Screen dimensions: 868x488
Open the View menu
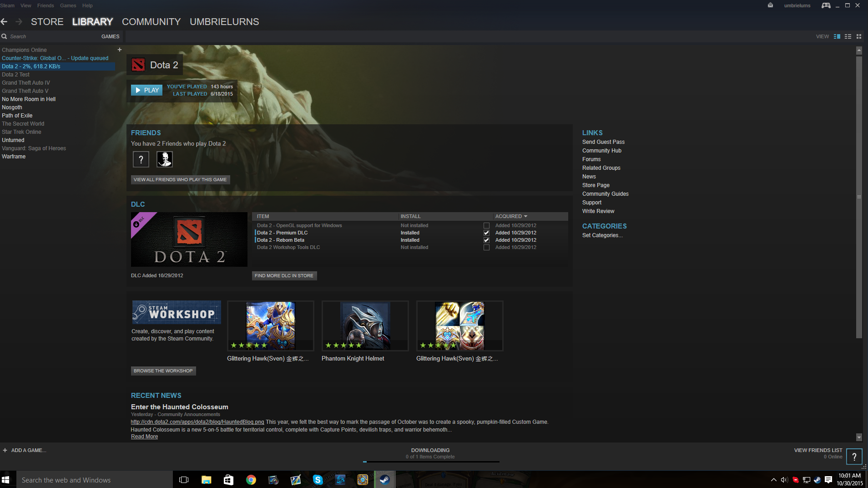[26, 5]
